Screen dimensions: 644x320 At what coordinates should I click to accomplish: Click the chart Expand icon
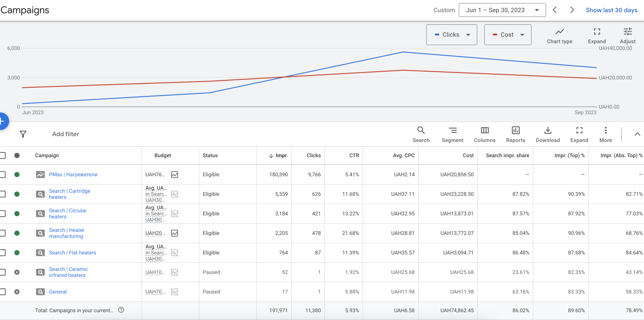pos(597,35)
